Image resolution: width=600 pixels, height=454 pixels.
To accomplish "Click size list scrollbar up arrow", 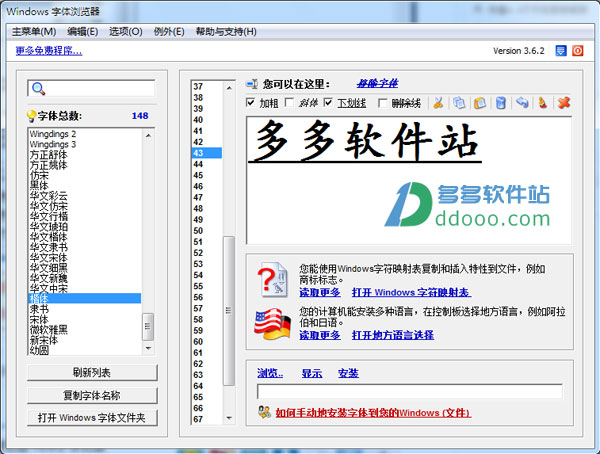I will click(x=229, y=88).
